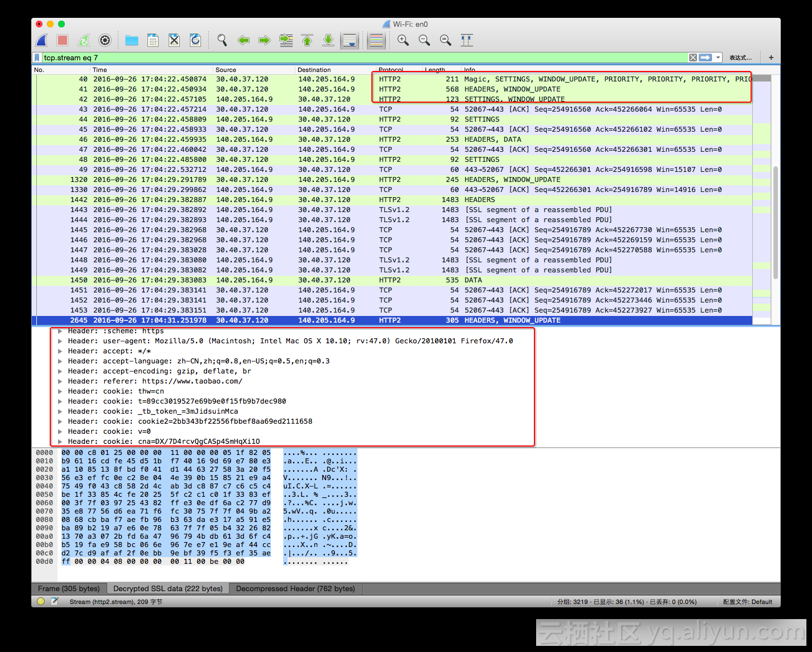Select packet 40 Magic, SETTINGS row
This screenshot has width=812, height=652.
[x=392, y=79]
